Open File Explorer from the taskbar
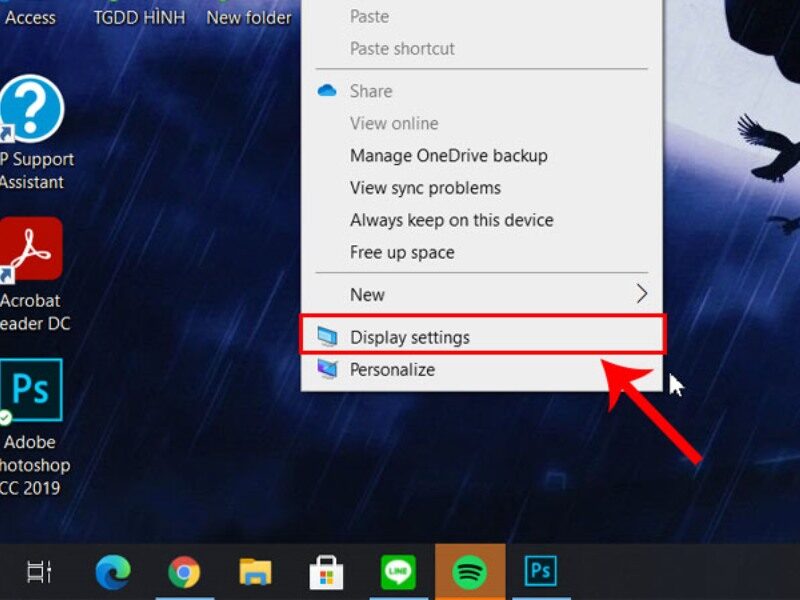 click(254, 571)
